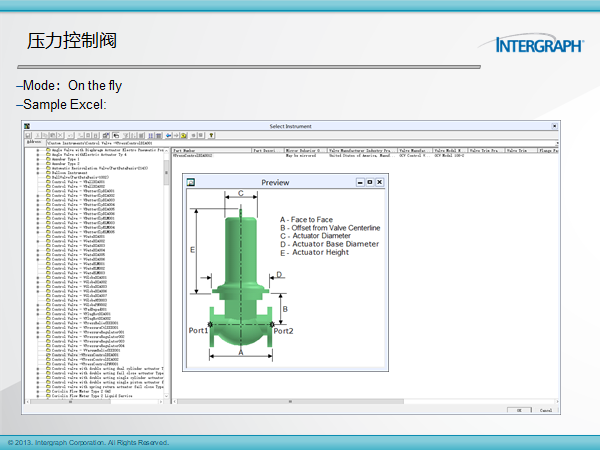Click the Part Number column header
Screen dimensions: 600x450
pos(211,150)
